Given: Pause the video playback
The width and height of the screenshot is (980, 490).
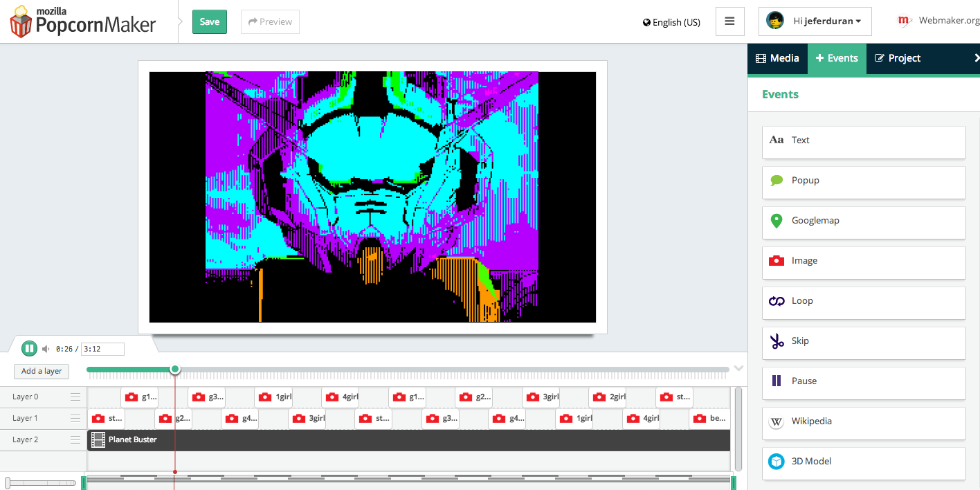Looking at the screenshot, I should click(x=29, y=349).
